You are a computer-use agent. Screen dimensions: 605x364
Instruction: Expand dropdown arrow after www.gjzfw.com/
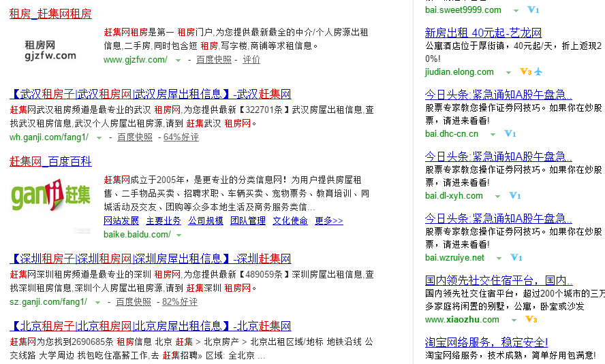tap(178, 61)
